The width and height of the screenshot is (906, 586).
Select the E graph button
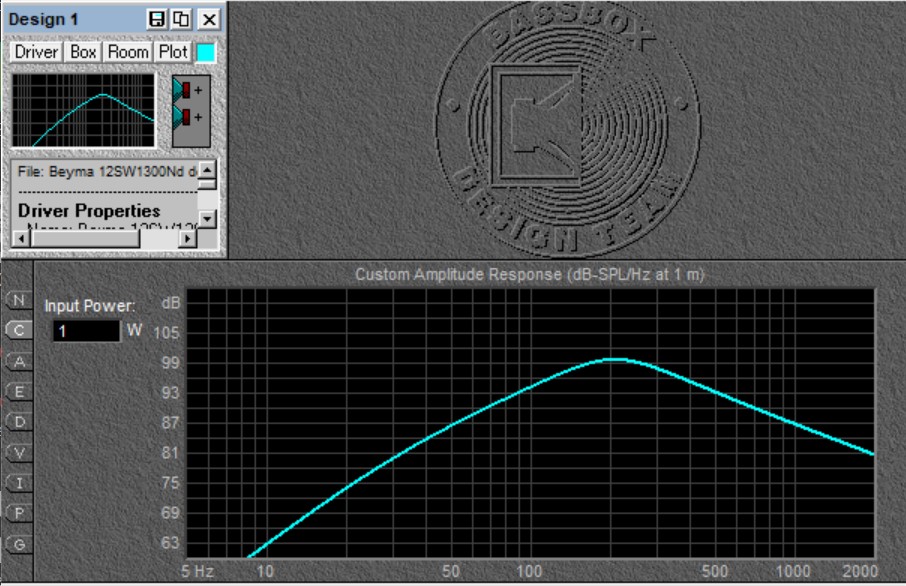coord(19,392)
